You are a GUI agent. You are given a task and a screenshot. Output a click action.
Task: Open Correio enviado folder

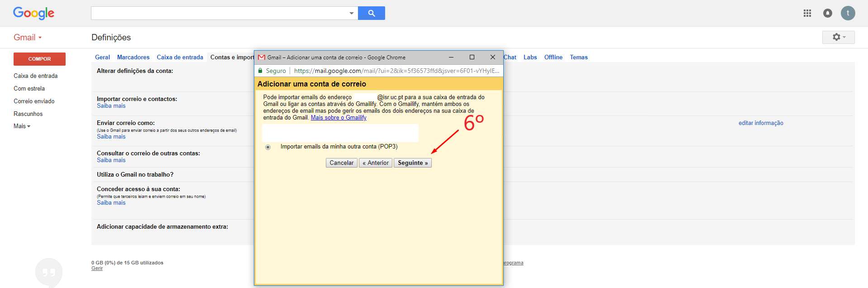coord(34,101)
